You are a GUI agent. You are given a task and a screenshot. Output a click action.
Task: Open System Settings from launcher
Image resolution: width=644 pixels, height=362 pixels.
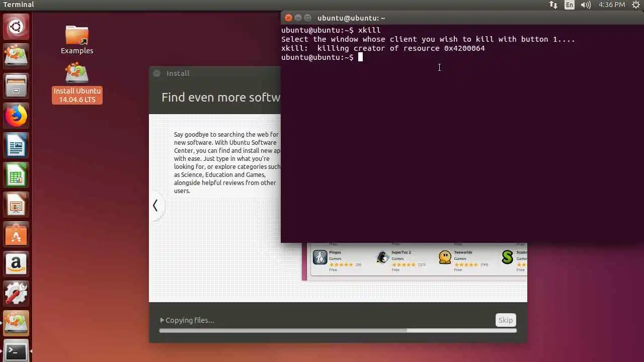click(16, 294)
